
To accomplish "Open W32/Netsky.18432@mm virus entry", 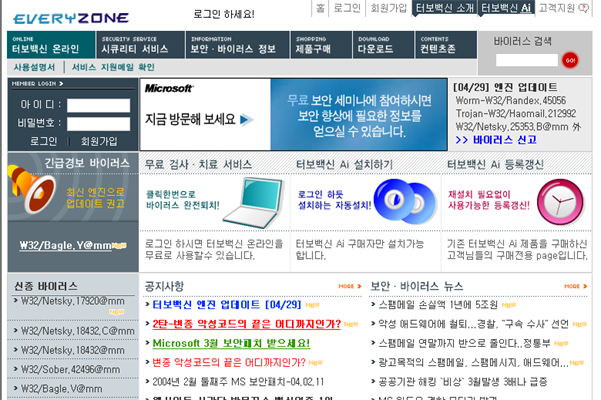I will click(x=72, y=350).
